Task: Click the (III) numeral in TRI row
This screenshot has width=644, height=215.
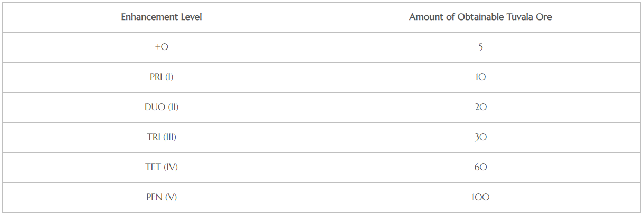Action: (x=170, y=137)
